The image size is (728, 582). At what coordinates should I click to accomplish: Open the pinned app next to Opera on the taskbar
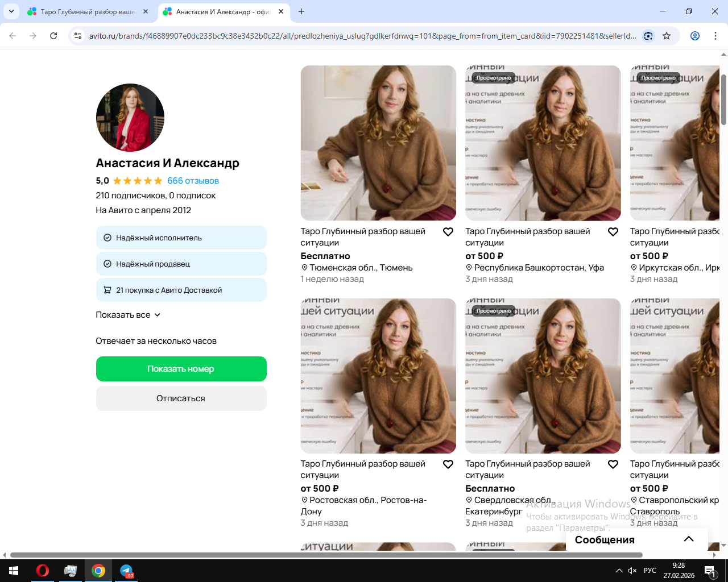click(x=71, y=571)
